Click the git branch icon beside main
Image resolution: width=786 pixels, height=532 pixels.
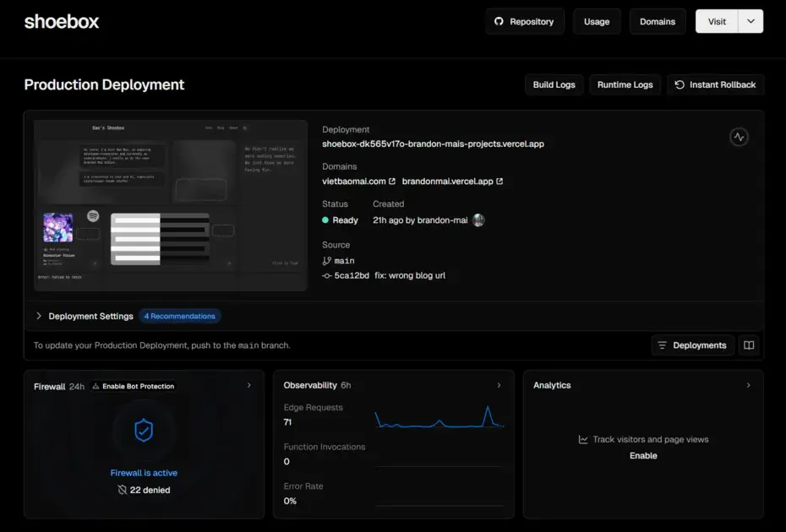[x=329, y=260]
